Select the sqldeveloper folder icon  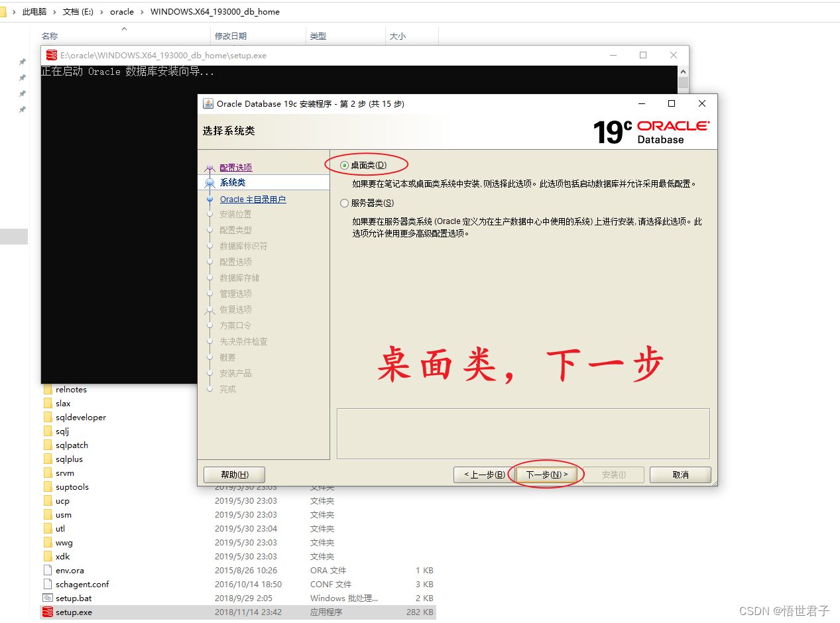(x=47, y=417)
